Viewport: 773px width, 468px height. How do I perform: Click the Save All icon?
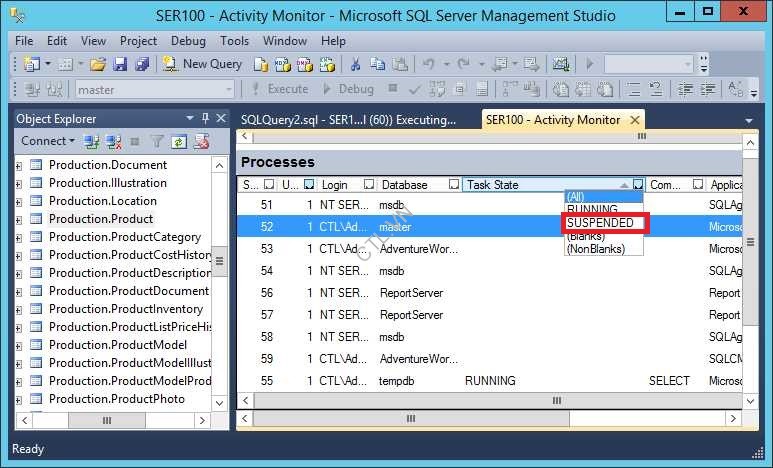coord(141,63)
